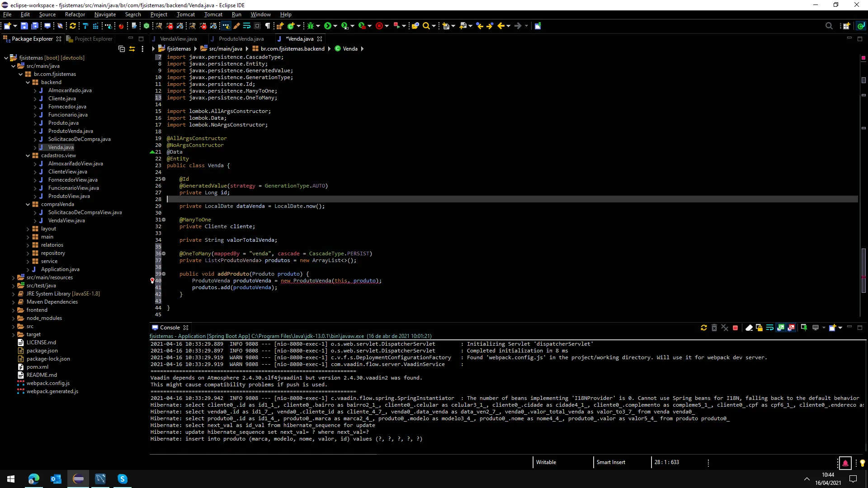Terminate the console process with red stop

pyautogui.click(x=735, y=328)
